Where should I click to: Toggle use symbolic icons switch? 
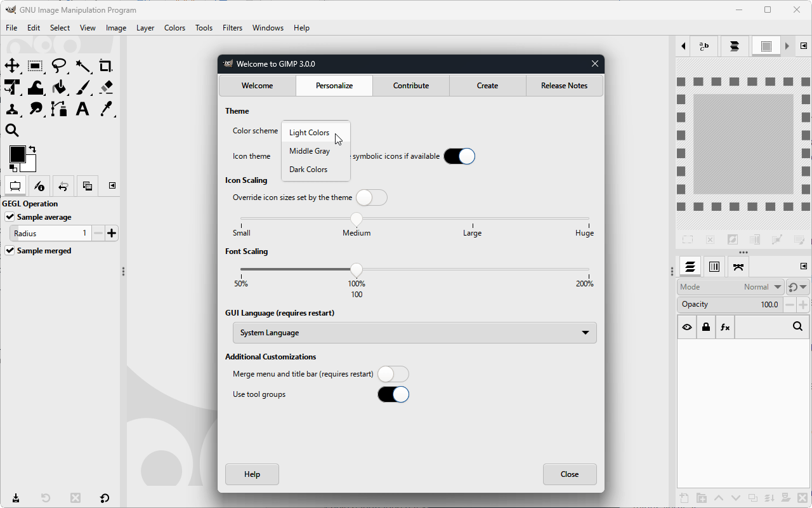click(x=459, y=156)
